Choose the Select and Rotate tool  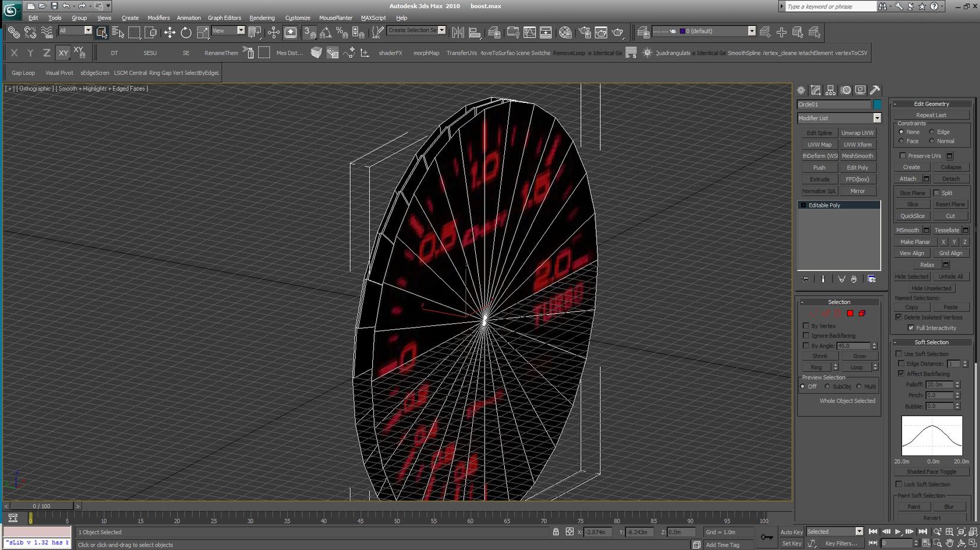(186, 32)
